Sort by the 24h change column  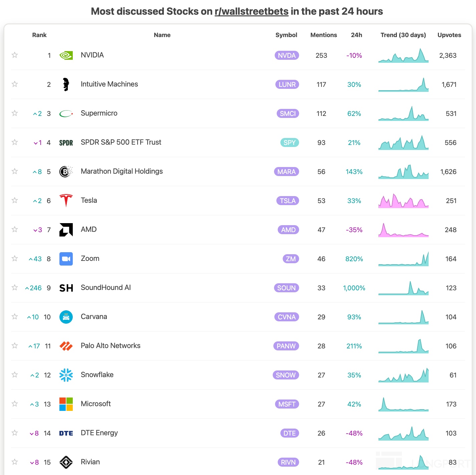(x=356, y=35)
